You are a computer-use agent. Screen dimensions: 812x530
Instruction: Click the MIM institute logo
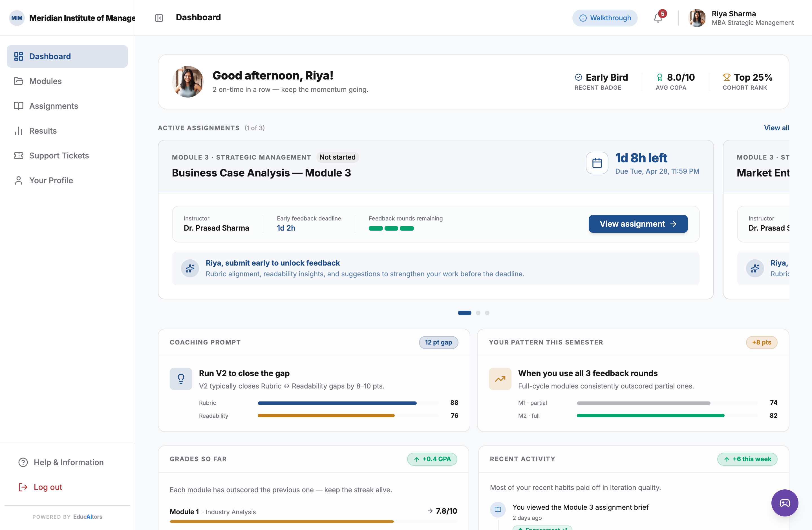tap(17, 18)
